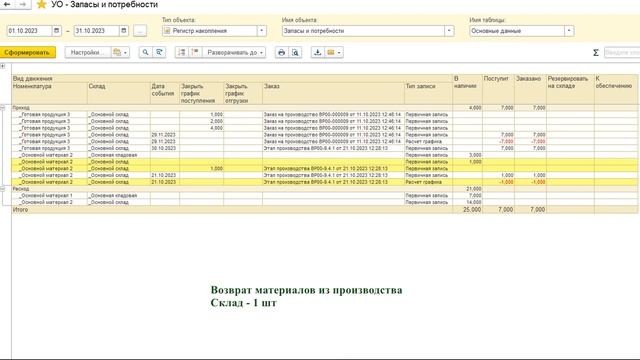Select the Заказ column header

tap(333, 93)
